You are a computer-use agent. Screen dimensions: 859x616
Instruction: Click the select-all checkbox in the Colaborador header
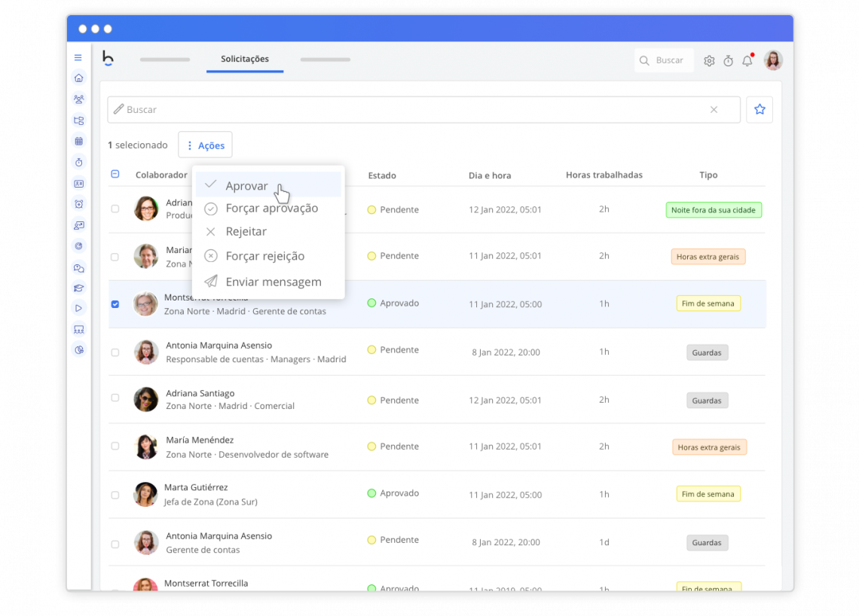[115, 174]
